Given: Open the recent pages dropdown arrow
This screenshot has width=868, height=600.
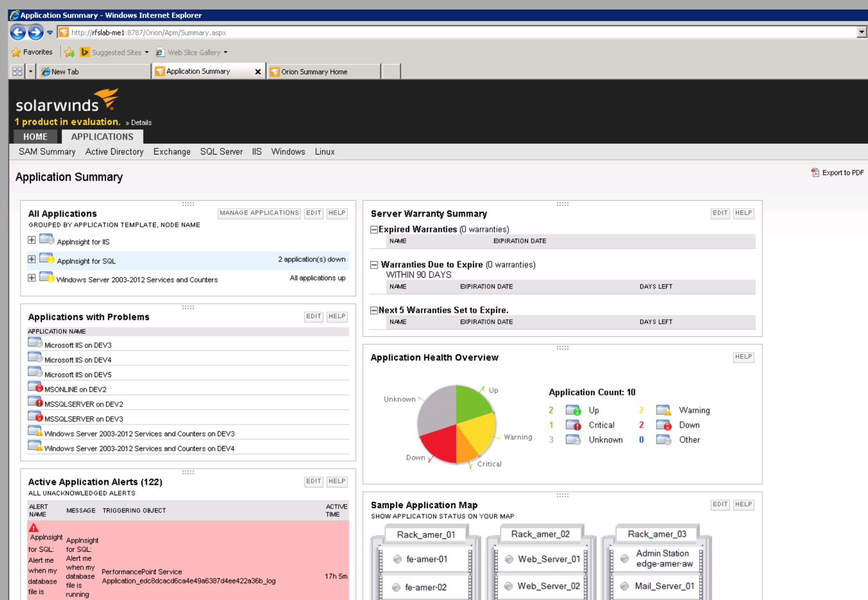Looking at the screenshot, I should pos(50,32).
